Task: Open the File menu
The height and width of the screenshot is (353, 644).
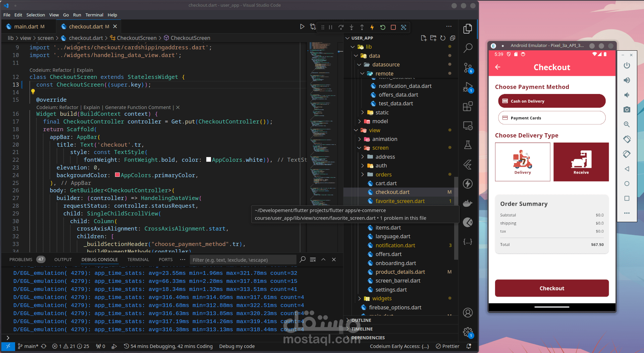Action: point(7,15)
